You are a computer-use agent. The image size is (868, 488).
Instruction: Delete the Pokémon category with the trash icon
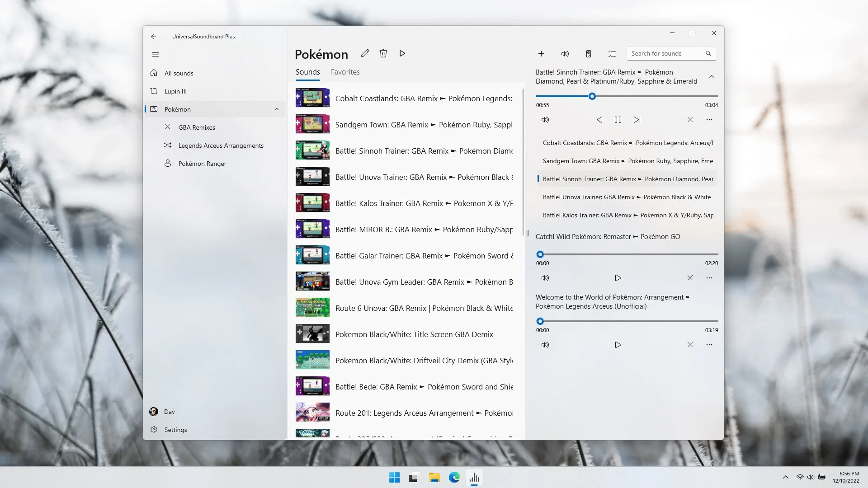point(383,53)
